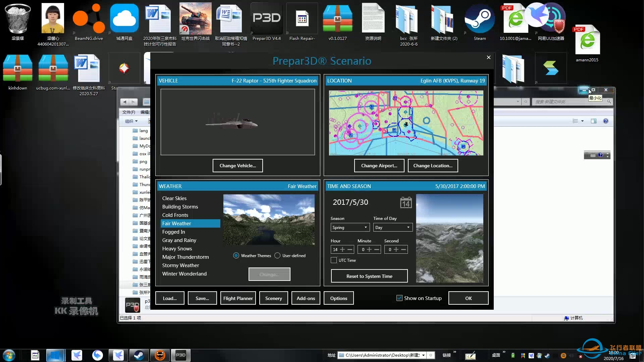This screenshot has height=362, width=644.
Task: Click Explorer back navigation arrow
Action: (125, 102)
